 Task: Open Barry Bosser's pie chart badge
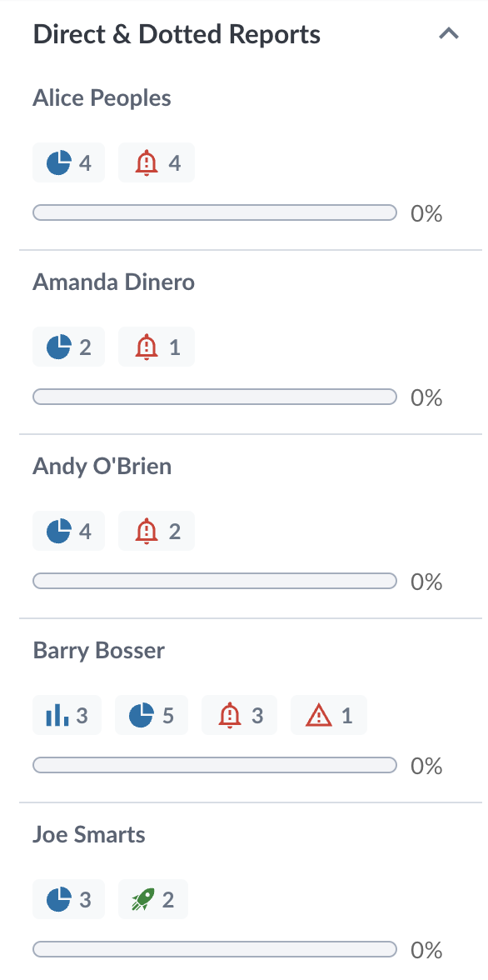[152, 715]
